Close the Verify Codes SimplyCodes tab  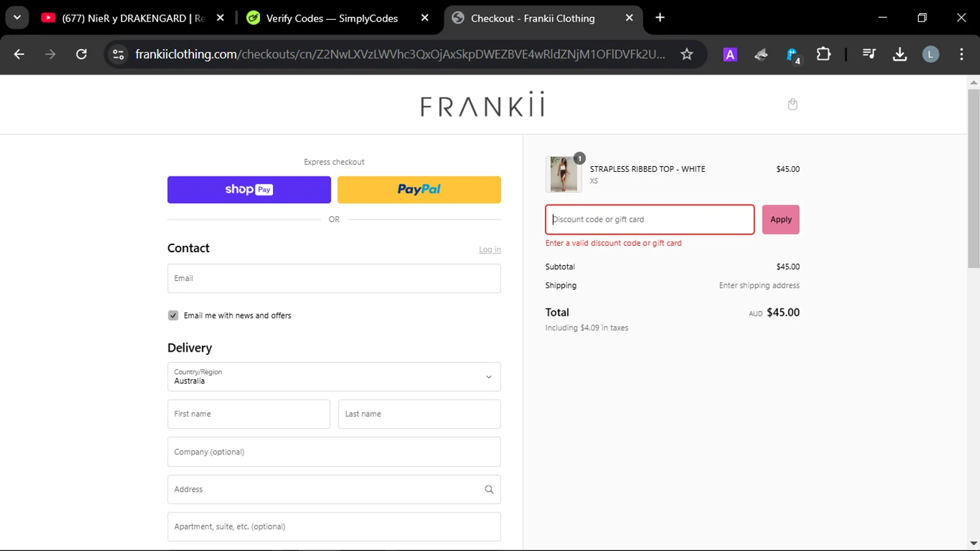[x=425, y=18]
